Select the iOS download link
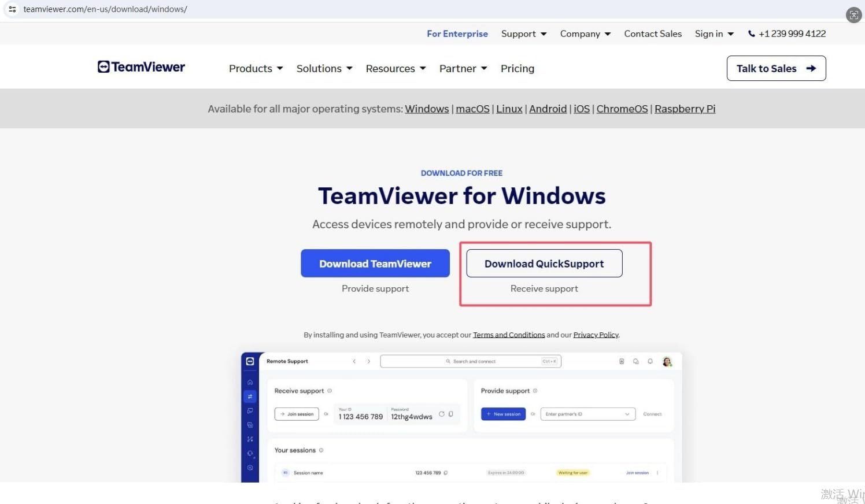This screenshot has height=504, width=865. 582,109
